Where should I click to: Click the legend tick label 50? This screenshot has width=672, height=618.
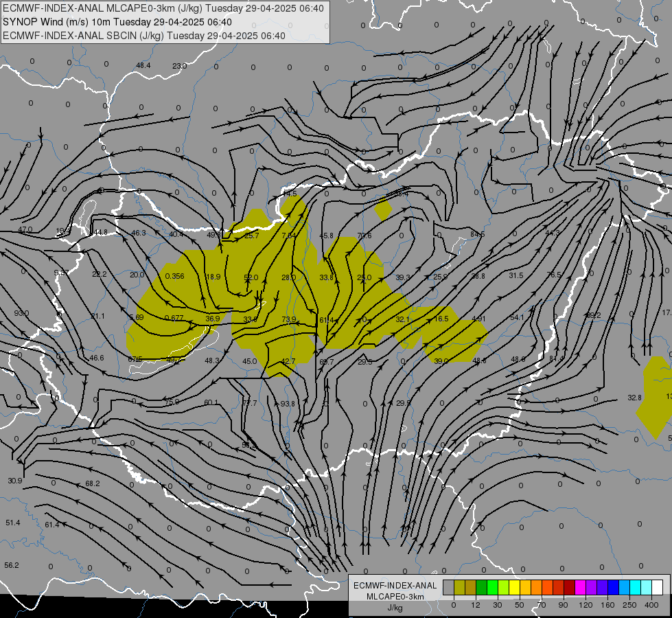520,605
